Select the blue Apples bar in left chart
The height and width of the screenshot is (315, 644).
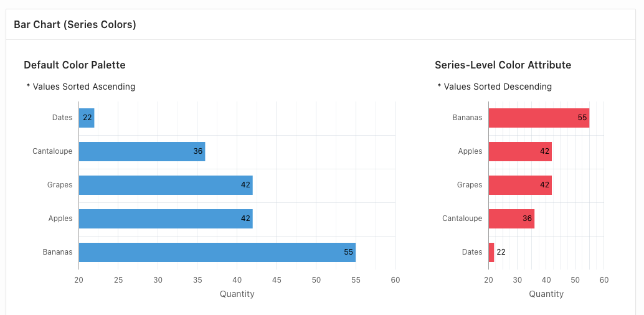166,219
